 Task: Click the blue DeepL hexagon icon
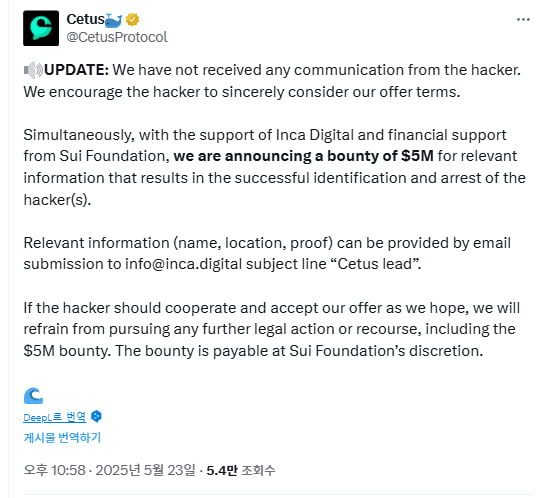coord(96,416)
